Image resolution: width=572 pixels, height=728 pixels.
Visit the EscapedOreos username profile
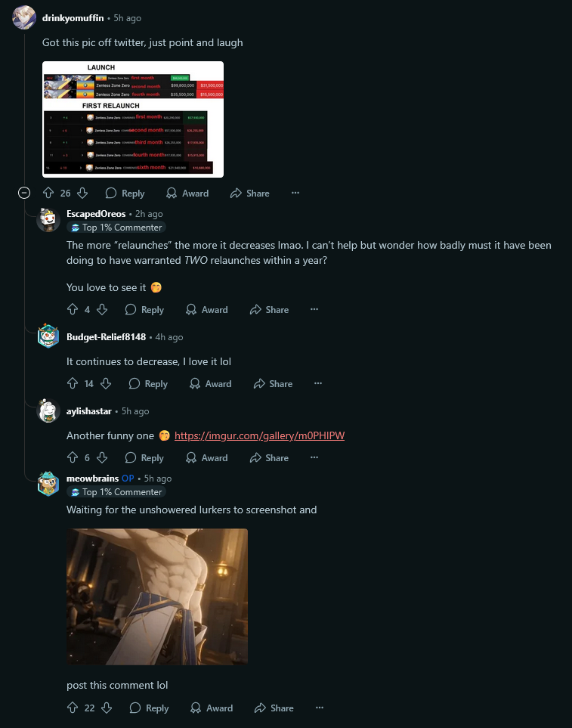[x=96, y=214]
